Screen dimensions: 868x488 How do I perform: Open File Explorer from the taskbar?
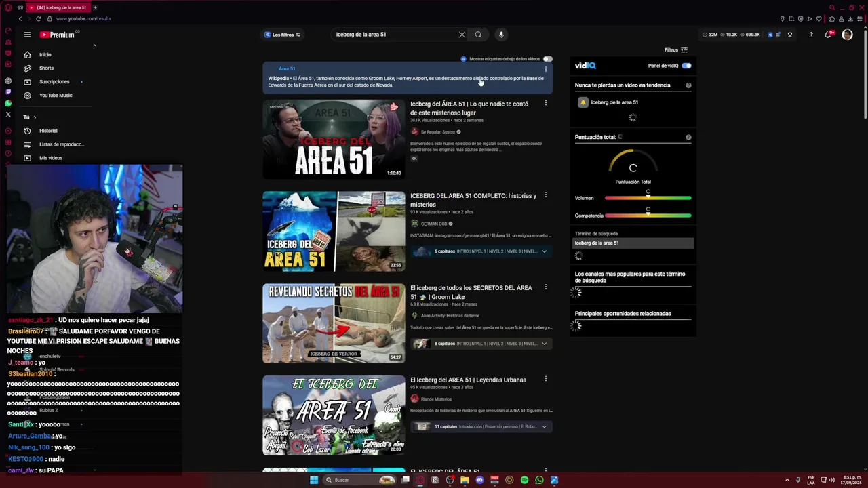click(x=465, y=480)
